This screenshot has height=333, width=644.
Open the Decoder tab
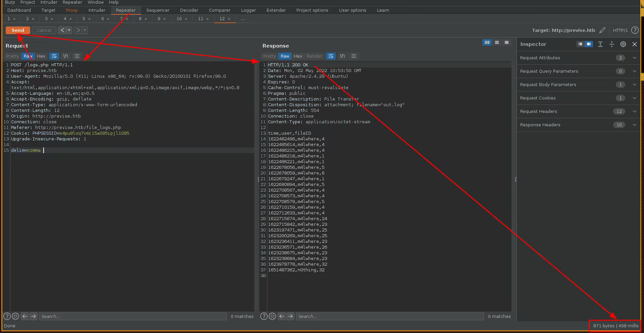[x=189, y=10]
